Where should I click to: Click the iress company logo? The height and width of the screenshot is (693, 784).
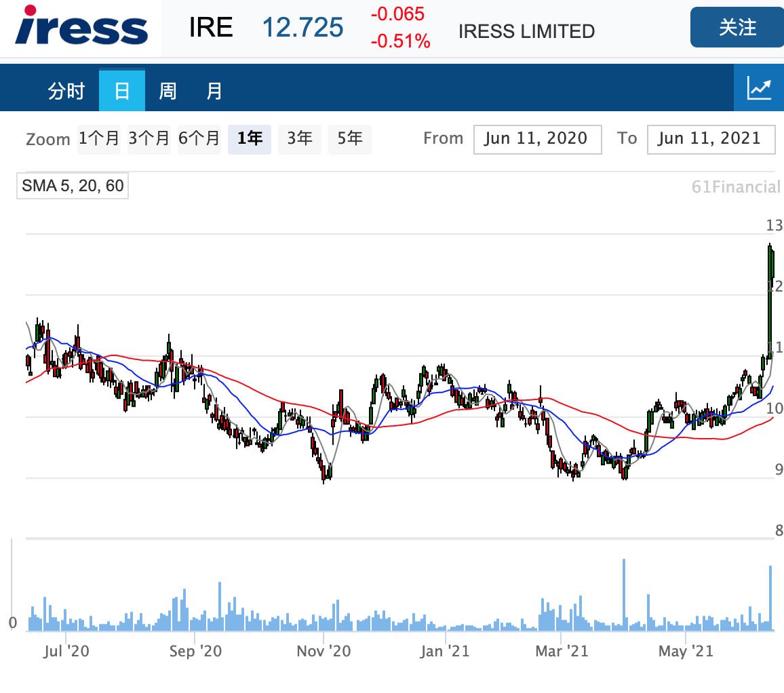click(x=81, y=25)
